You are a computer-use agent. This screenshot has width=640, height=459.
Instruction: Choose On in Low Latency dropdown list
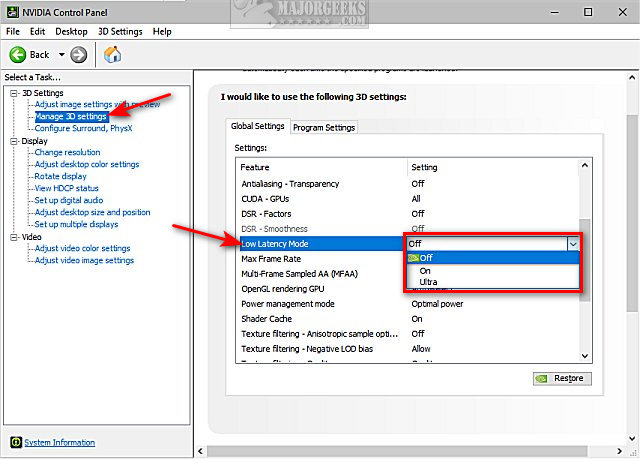493,271
